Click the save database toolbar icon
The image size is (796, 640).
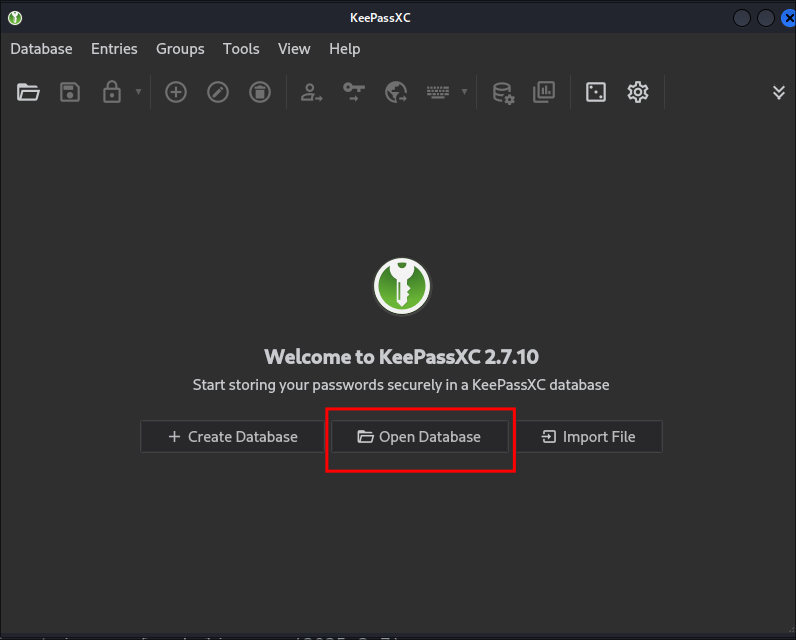70,92
